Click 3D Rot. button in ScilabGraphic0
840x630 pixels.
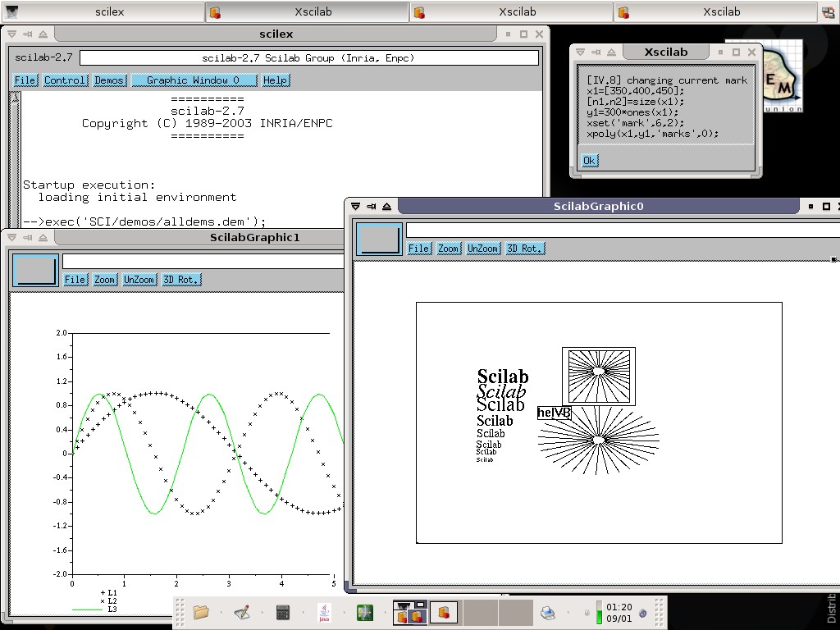tap(525, 249)
